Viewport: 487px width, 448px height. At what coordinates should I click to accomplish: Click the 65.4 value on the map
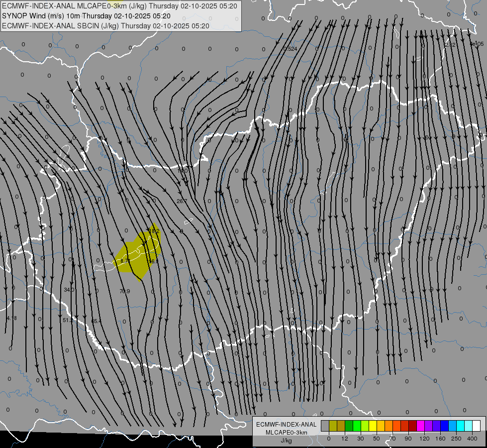97,321
